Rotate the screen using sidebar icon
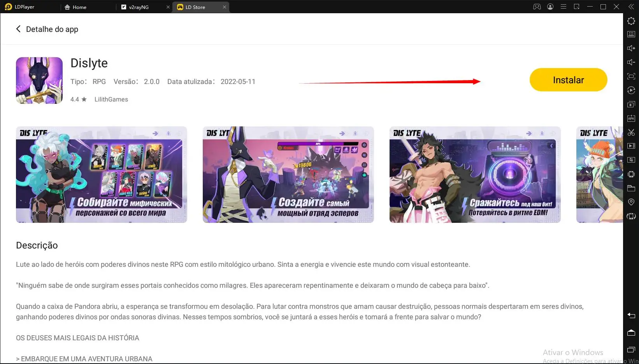Viewport: 639px width, 364px height. pos(631,216)
